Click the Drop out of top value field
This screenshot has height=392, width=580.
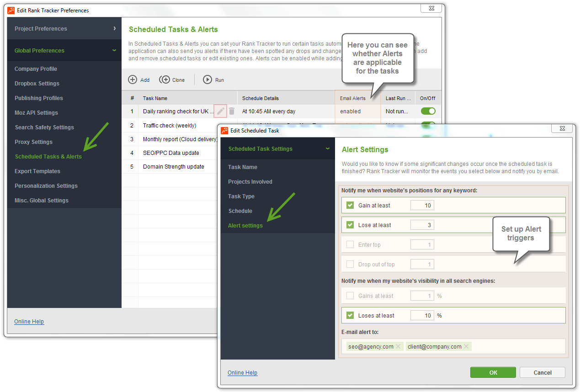[x=422, y=264]
